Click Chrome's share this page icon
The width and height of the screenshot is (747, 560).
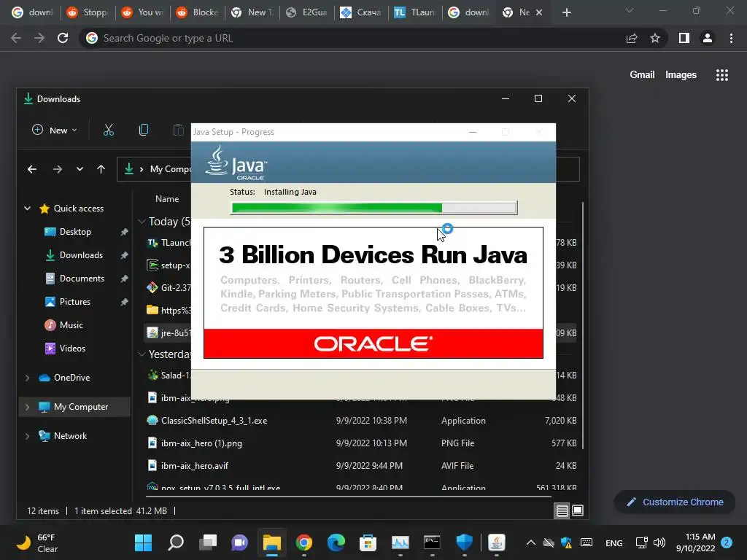pos(632,38)
